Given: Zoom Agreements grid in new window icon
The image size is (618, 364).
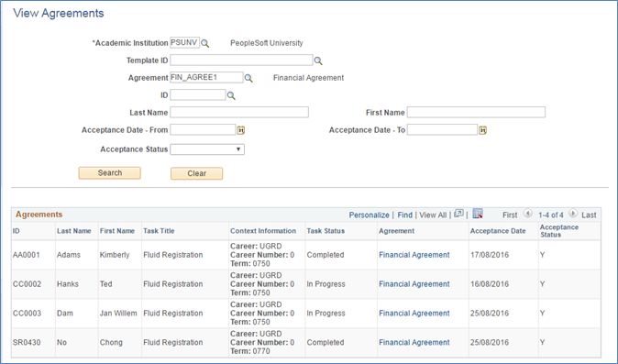Looking at the screenshot, I should click(x=458, y=214).
